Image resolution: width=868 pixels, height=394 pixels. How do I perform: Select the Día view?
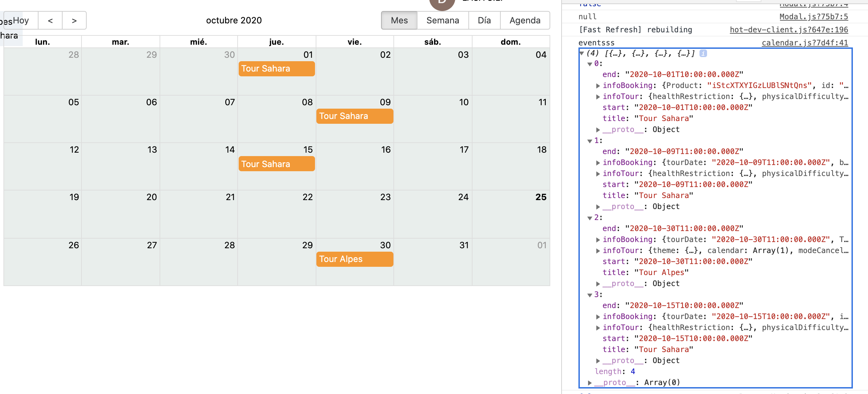(x=484, y=20)
